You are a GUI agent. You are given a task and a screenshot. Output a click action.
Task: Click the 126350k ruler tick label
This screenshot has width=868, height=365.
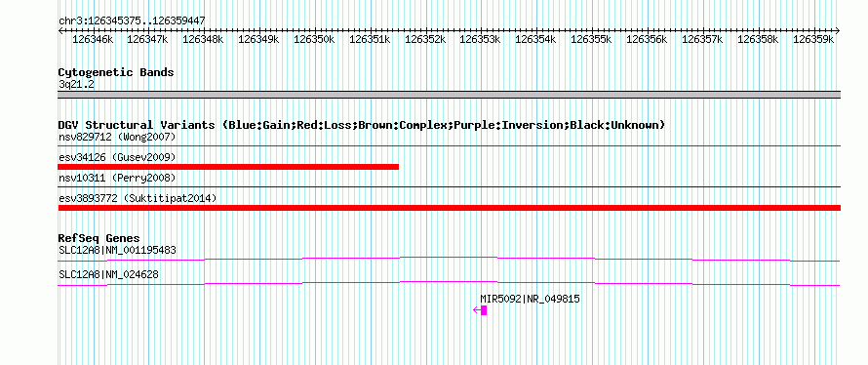tap(314, 39)
